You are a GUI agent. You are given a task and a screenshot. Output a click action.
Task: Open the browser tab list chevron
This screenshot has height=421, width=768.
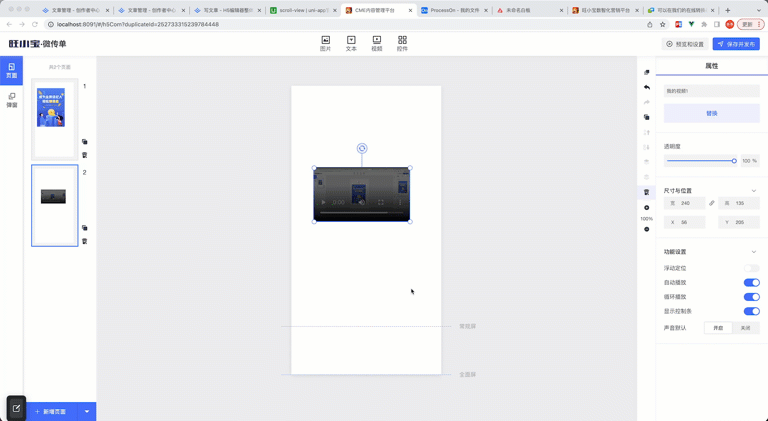759,10
